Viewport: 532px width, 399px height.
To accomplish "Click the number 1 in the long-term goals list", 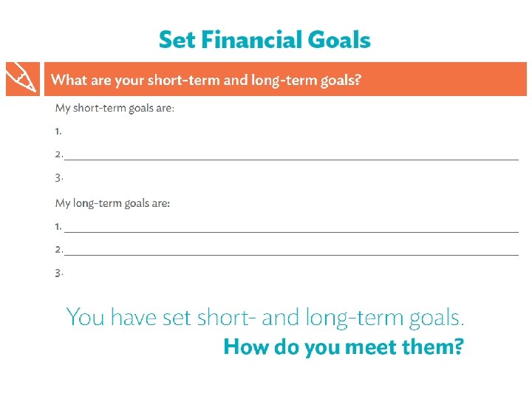I will (x=58, y=225).
